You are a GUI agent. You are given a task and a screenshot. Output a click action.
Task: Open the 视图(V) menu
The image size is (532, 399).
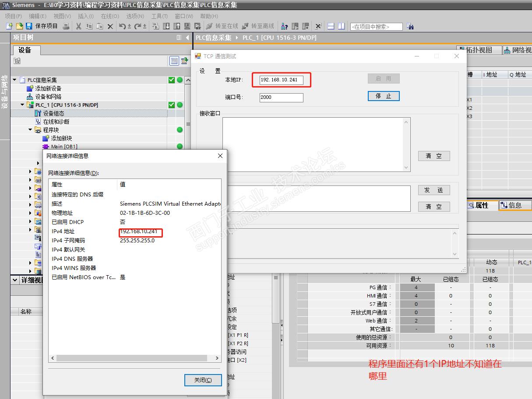click(x=62, y=16)
